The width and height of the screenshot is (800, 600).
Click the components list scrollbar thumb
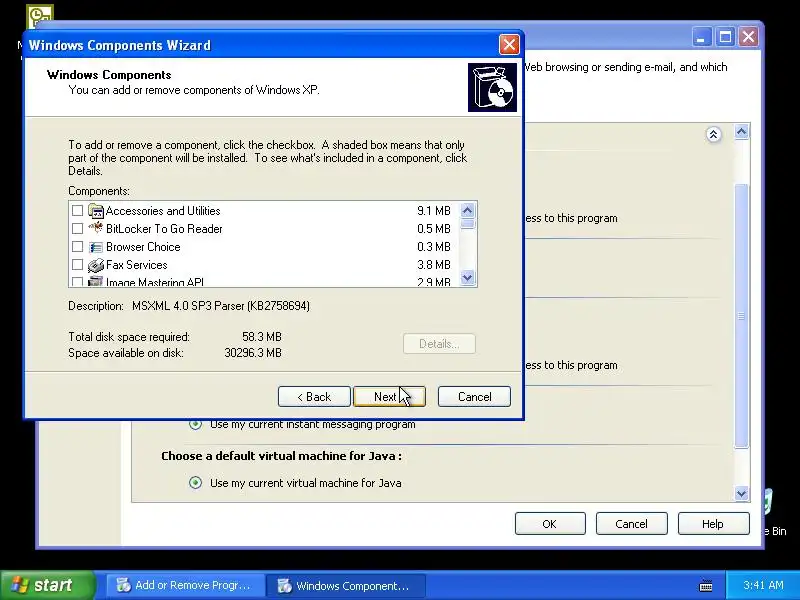(467, 224)
